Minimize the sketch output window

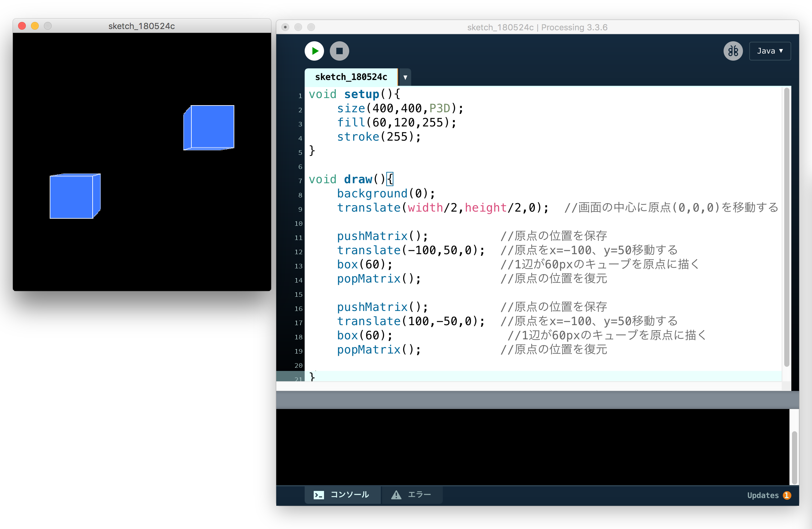[35, 26]
